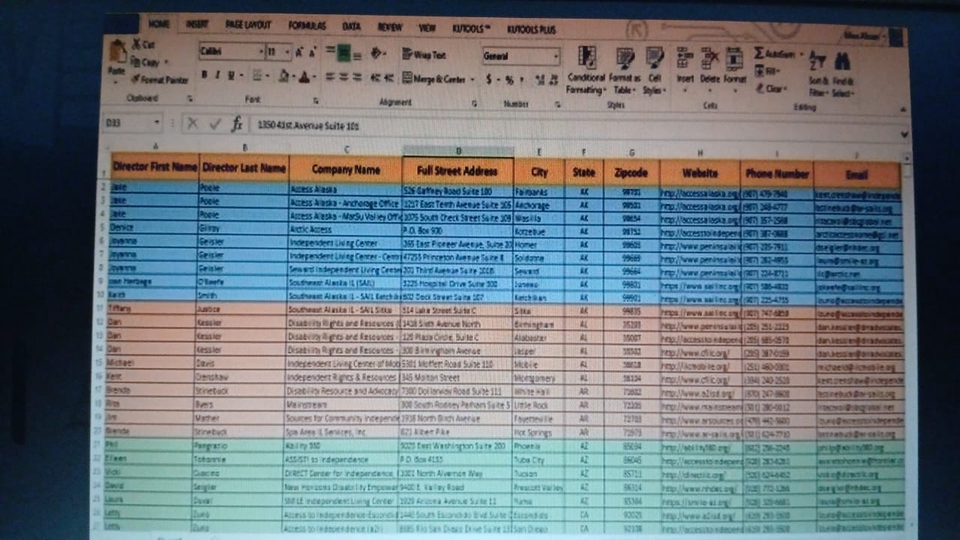This screenshot has width=960, height=540.
Task: Open the Merge & Center dropdown arrow
Action: [472, 80]
